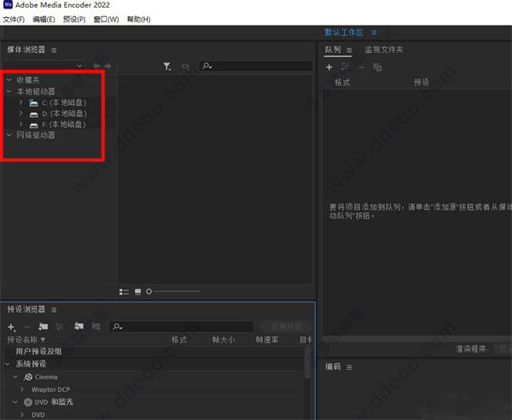Image resolution: width=512 pixels, height=420 pixels.
Task: Collapse the 收藏夹 favorites node
Action: (9, 79)
